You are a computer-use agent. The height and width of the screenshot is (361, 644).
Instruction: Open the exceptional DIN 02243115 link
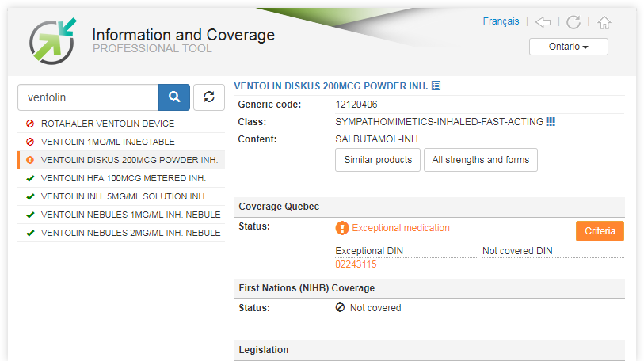coord(356,264)
